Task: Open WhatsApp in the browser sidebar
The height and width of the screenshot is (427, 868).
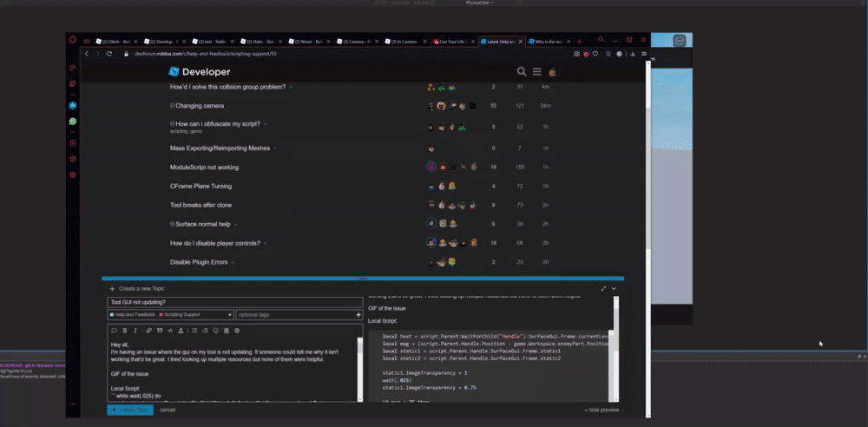Action: pos(73,121)
